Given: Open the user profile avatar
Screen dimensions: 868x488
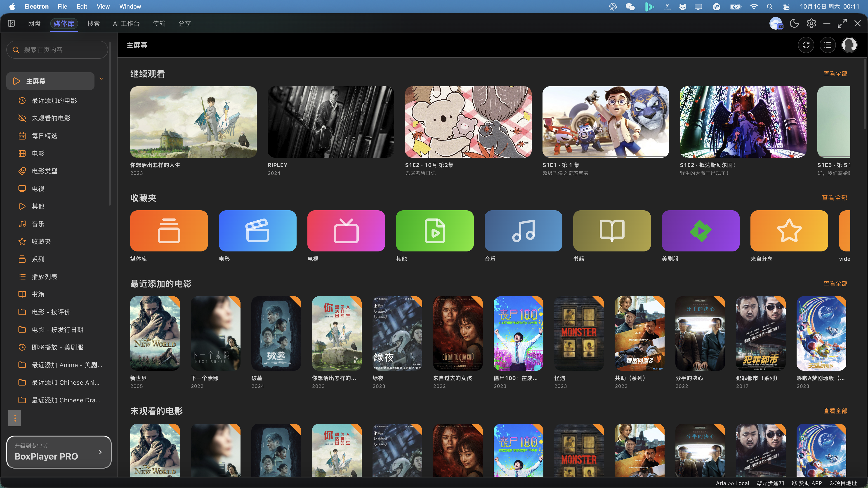Looking at the screenshot, I should tap(849, 45).
